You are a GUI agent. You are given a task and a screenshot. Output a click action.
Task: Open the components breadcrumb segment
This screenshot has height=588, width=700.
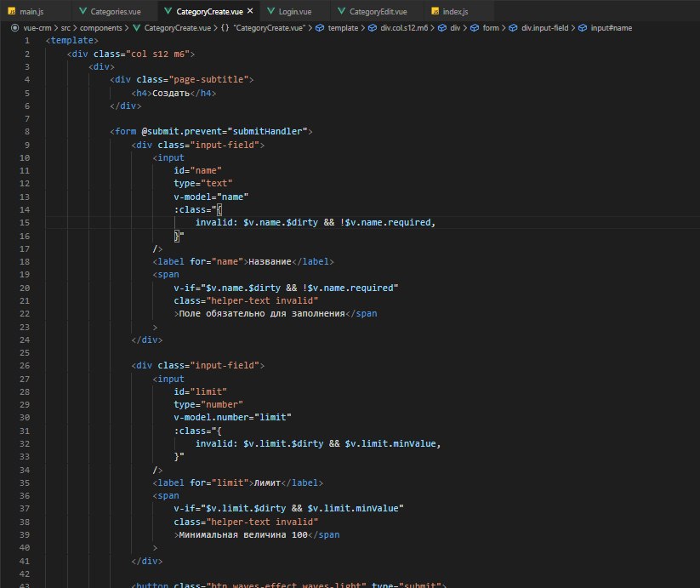(x=101, y=28)
